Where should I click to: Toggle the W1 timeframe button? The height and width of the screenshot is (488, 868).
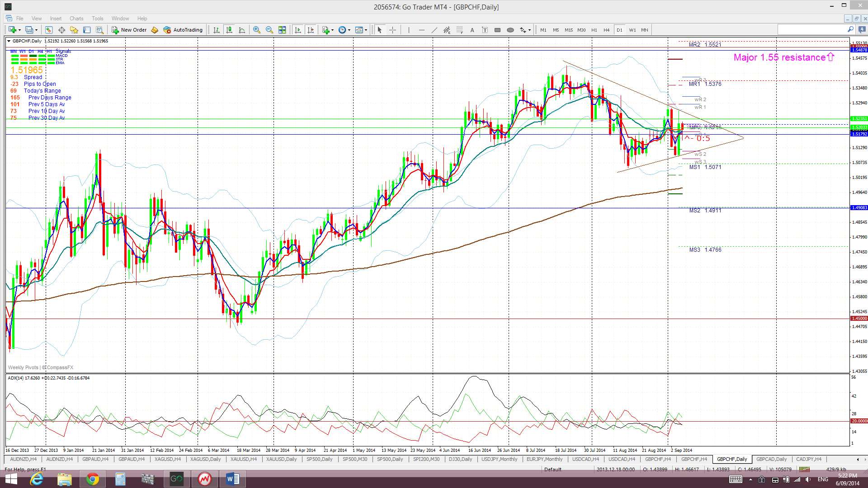632,30
